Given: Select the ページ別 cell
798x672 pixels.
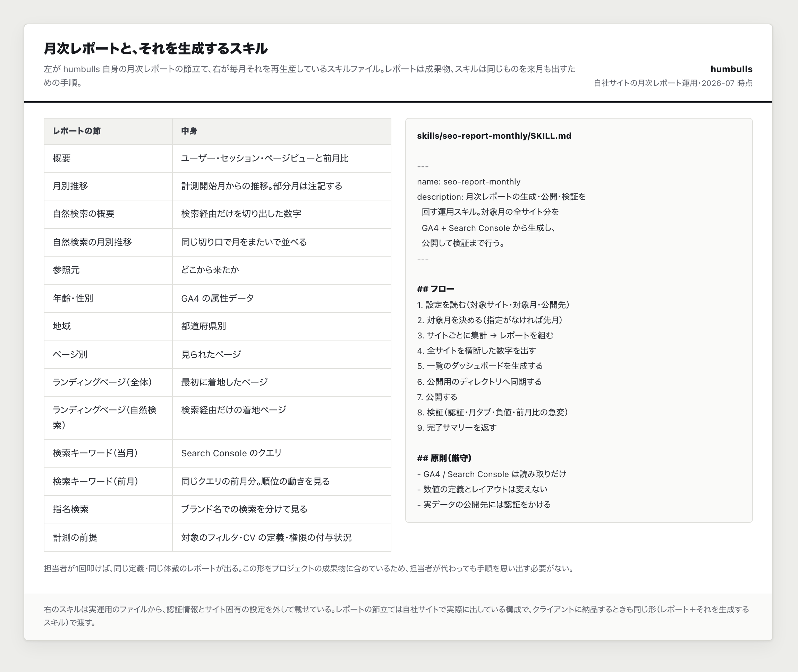Looking at the screenshot, I should (x=108, y=355).
